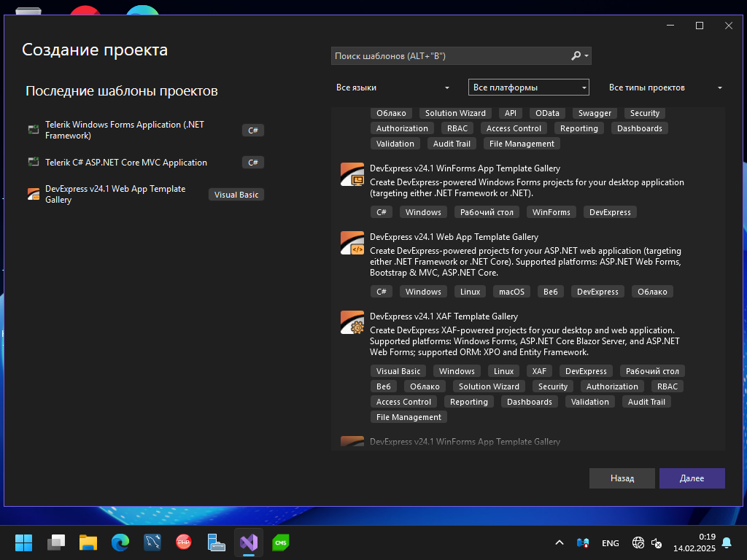Screen dimensions: 747x560
Task: Click the 'DevExpress' tag under Web App Template Gallery
Action: coord(597,292)
